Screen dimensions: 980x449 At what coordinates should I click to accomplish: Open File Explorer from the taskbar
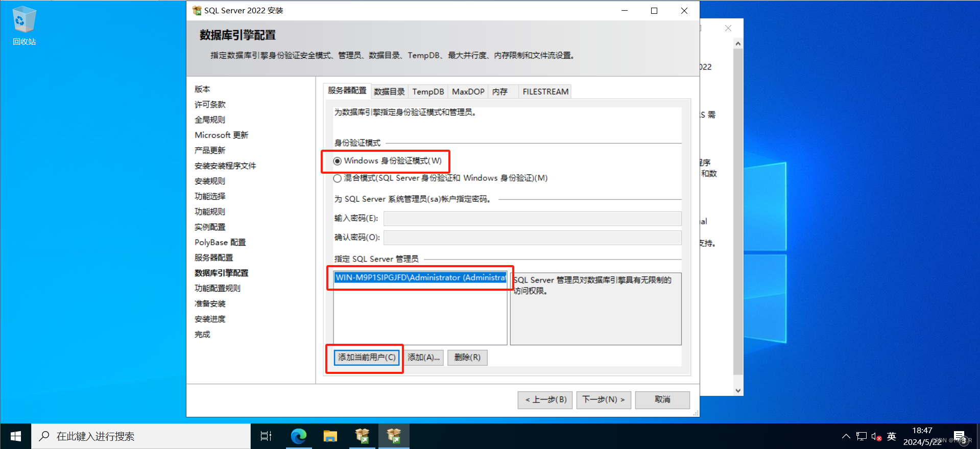330,436
